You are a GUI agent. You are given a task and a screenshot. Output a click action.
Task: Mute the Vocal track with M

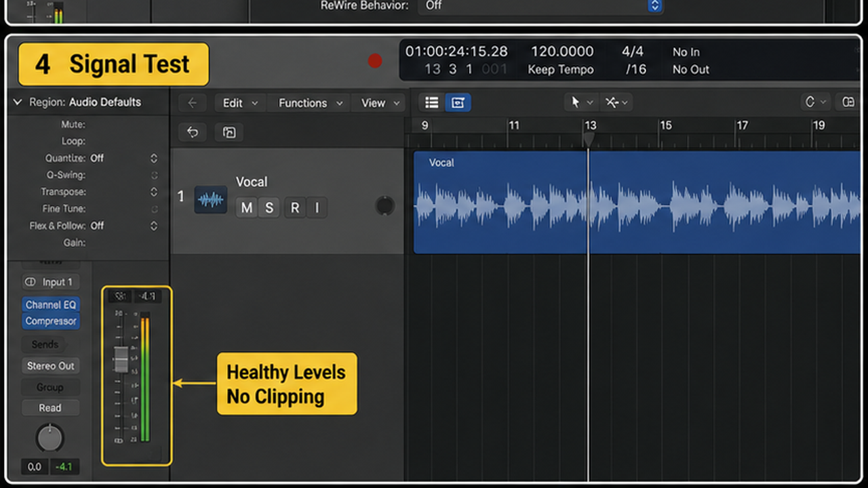tap(247, 208)
